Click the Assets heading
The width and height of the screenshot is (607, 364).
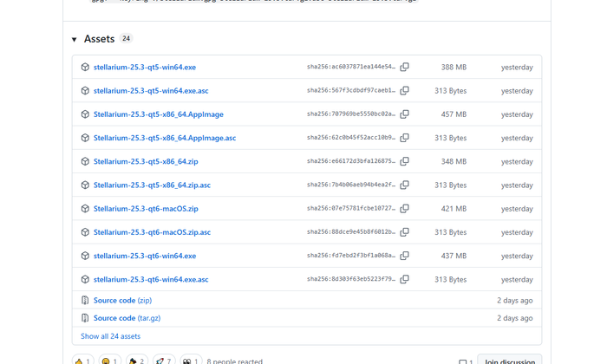tap(100, 39)
